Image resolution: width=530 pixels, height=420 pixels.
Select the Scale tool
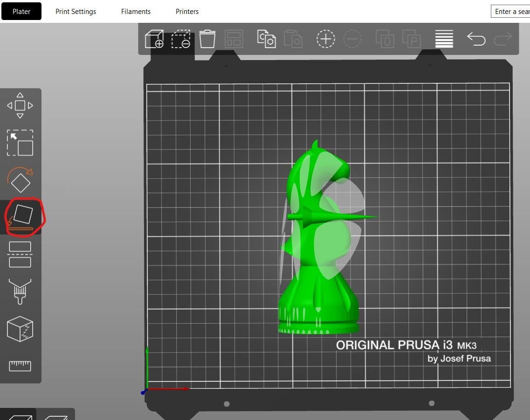(20, 143)
